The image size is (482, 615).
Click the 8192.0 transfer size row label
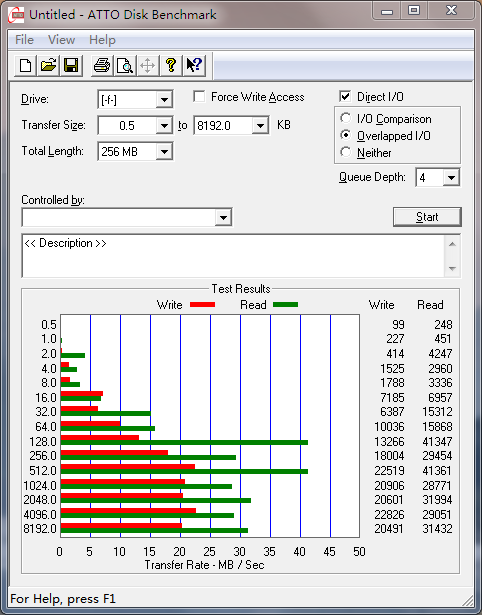[x=40, y=528]
